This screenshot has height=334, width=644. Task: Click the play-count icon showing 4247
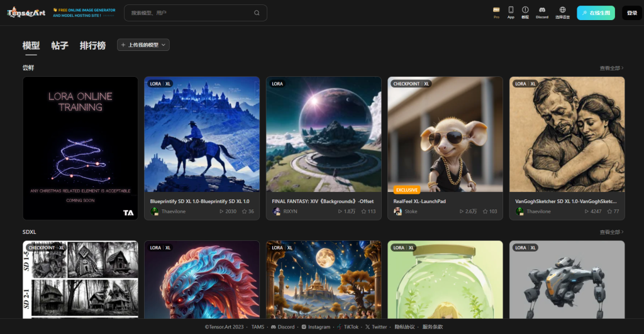(x=587, y=211)
